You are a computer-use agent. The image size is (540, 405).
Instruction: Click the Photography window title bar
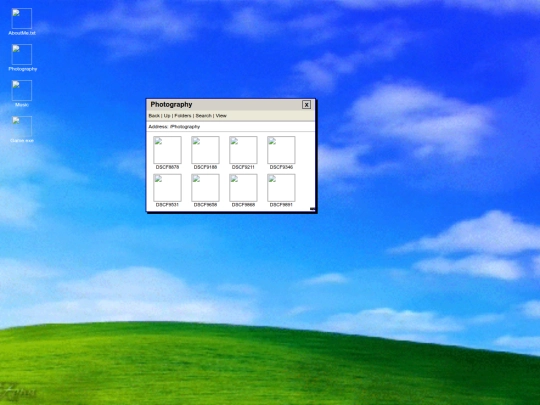click(230, 105)
